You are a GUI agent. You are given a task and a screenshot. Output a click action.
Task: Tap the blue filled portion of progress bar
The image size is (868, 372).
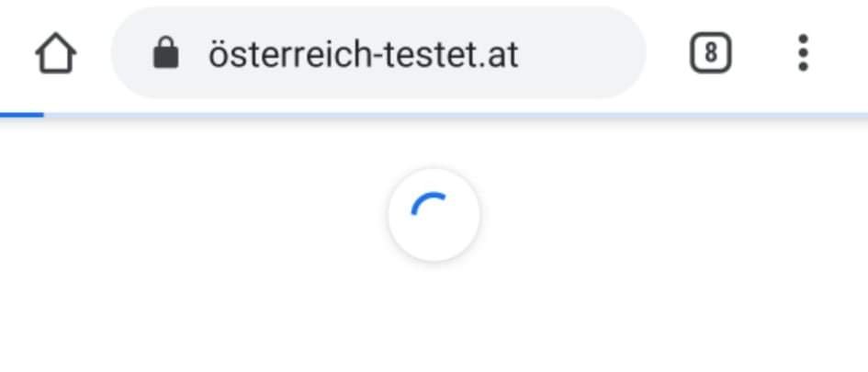pos(22,115)
